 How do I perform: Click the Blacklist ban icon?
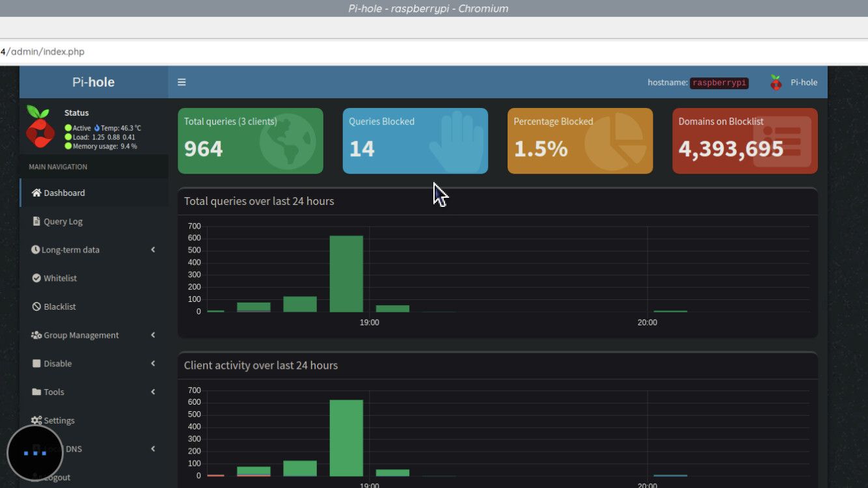tap(36, 306)
